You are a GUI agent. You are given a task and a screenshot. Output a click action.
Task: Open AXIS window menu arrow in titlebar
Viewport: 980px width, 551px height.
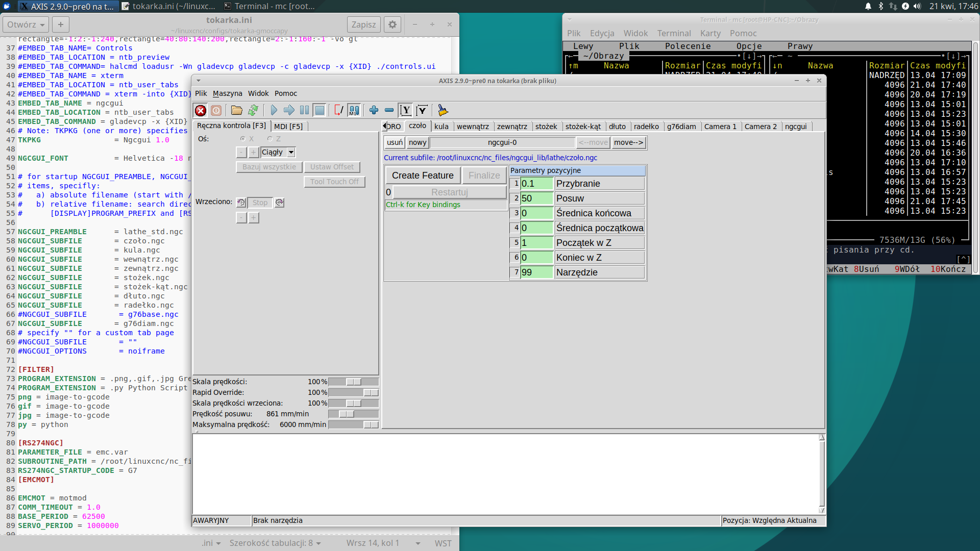pyautogui.click(x=199, y=81)
